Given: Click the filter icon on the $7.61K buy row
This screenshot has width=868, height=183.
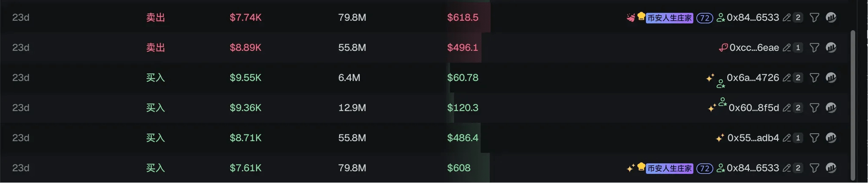Looking at the screenshot, I should [814, 168].
